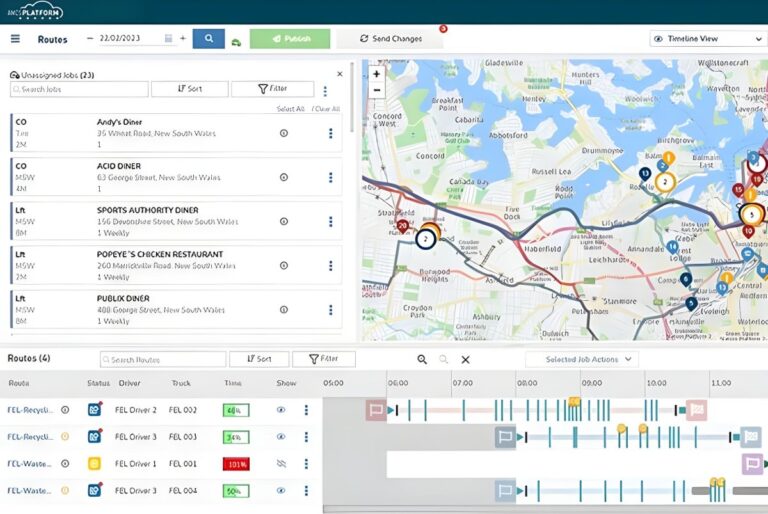The image size is (768, 514).
Task: Go to the previous date with the minus button
Action: pos(90,38)
